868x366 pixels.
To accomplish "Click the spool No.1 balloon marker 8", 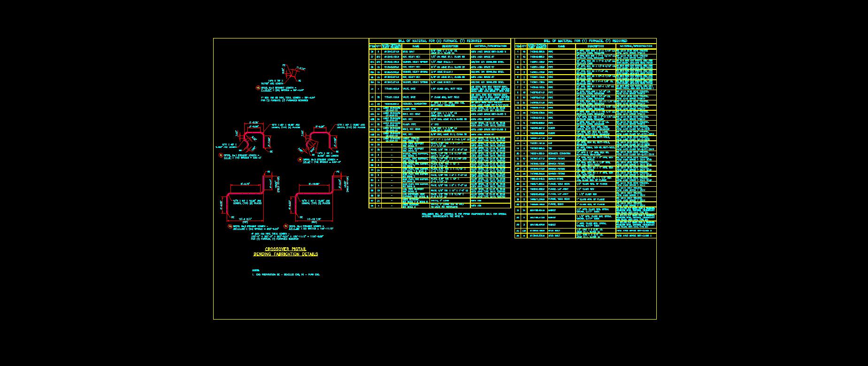I will coord(221,155).
